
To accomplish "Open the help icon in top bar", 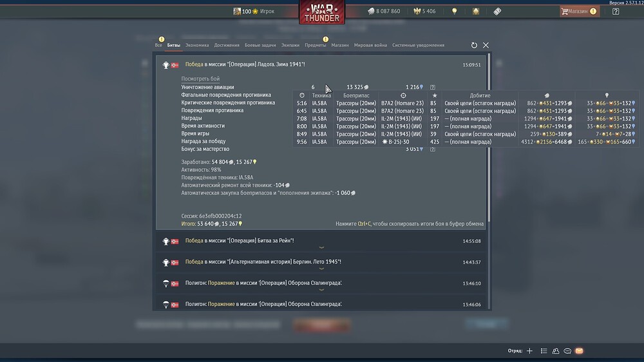I will [x=615, y=12].
